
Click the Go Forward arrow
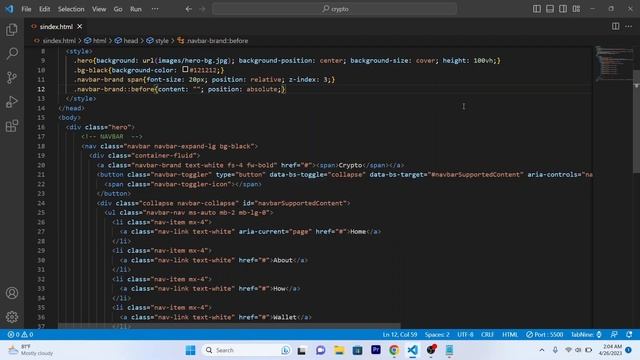click(x=202, y=9)
